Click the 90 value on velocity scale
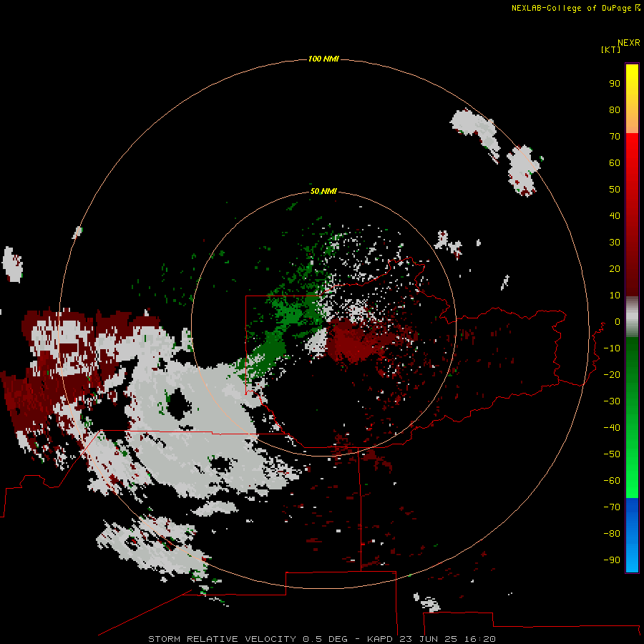 pyautogui.click(x=615, y=84)
